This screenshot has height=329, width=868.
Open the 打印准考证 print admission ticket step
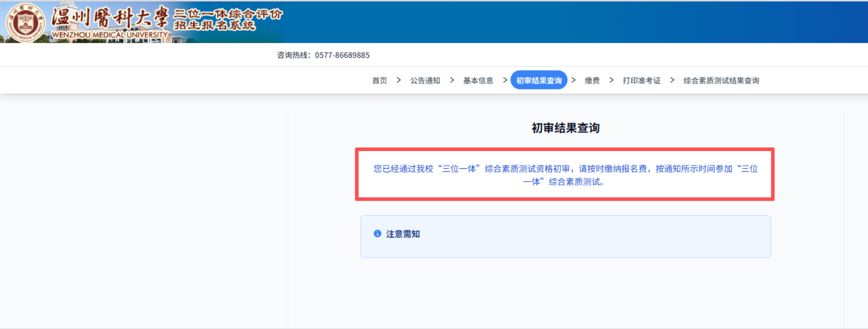coord(642,81)
